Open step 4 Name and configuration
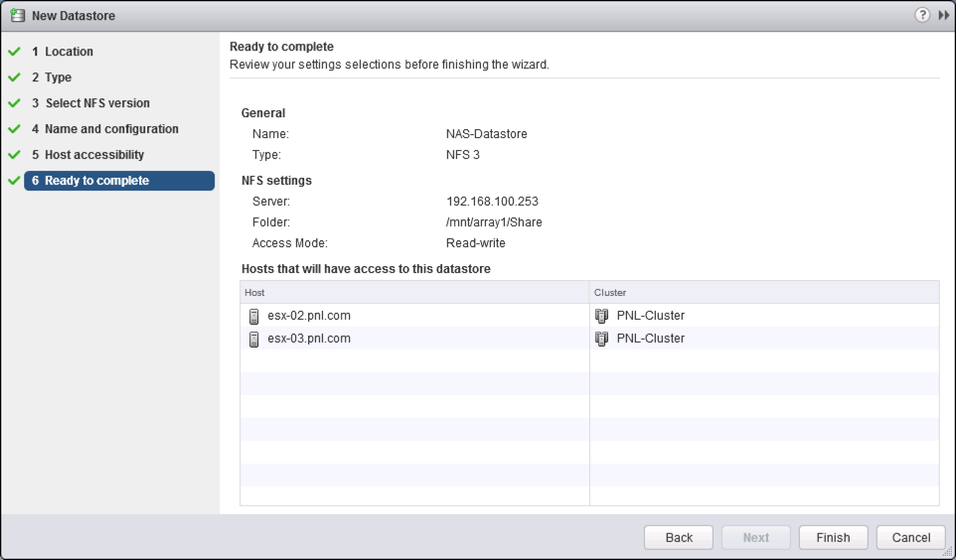Viewport: 956px width, 560px height. (105, 128)
